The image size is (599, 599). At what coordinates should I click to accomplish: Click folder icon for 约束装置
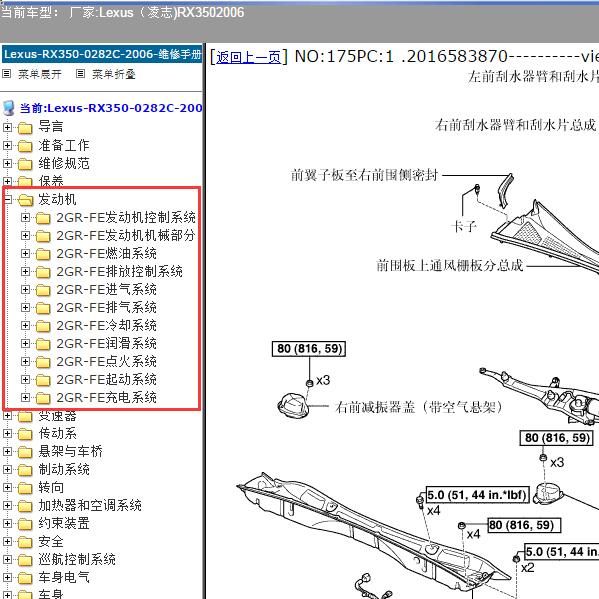click(25, 524)
